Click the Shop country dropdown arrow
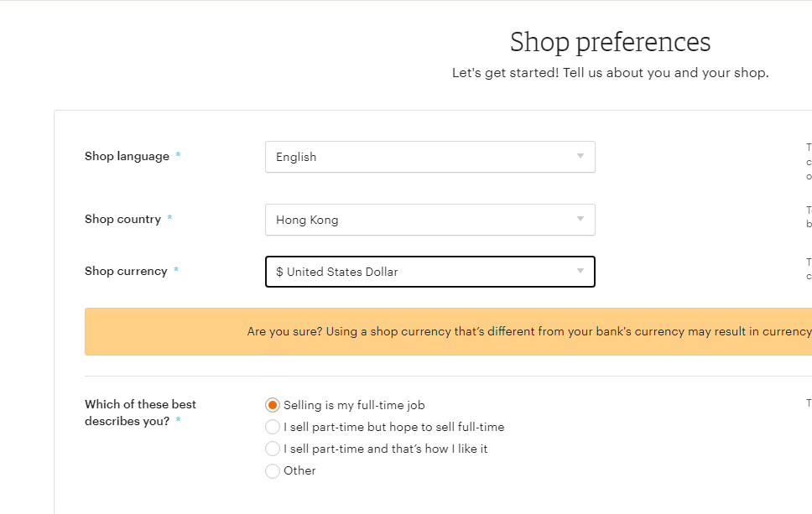The image size is (812, 514). click(x=580, y=220)
